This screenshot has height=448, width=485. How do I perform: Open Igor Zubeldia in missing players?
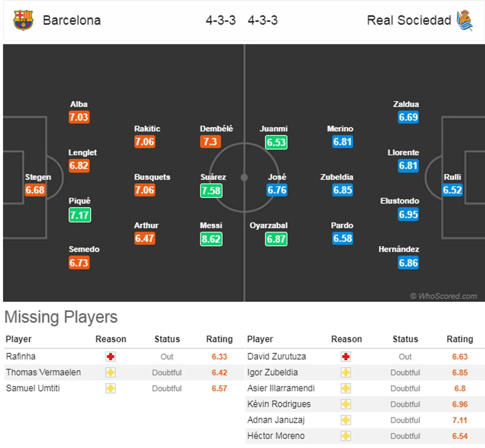point(272,373)
